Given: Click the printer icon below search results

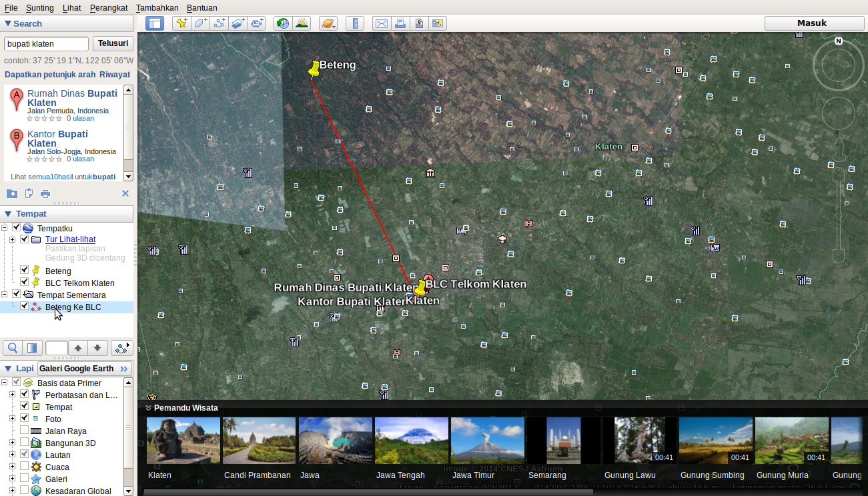Looking at the screenshot, I should [45, 193].
